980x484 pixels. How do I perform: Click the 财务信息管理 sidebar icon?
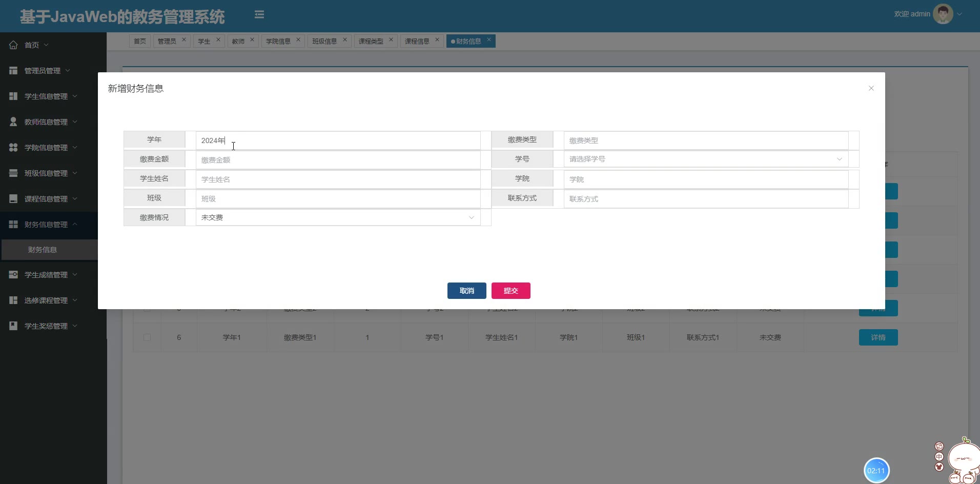click(13, 225)
